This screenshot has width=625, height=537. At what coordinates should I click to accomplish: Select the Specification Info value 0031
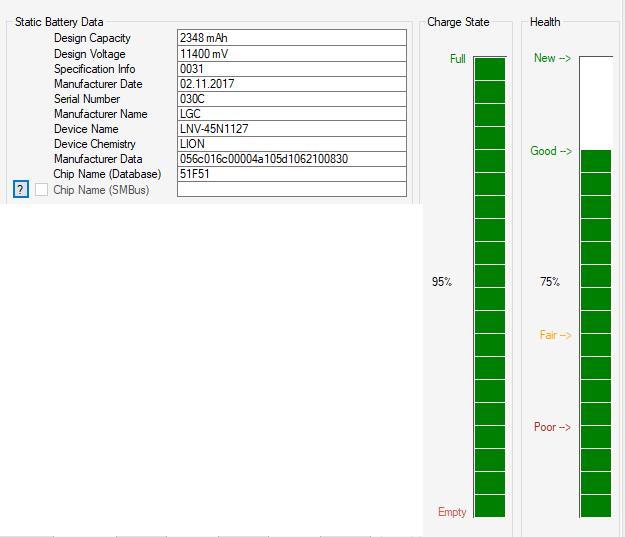coord(292,69)
